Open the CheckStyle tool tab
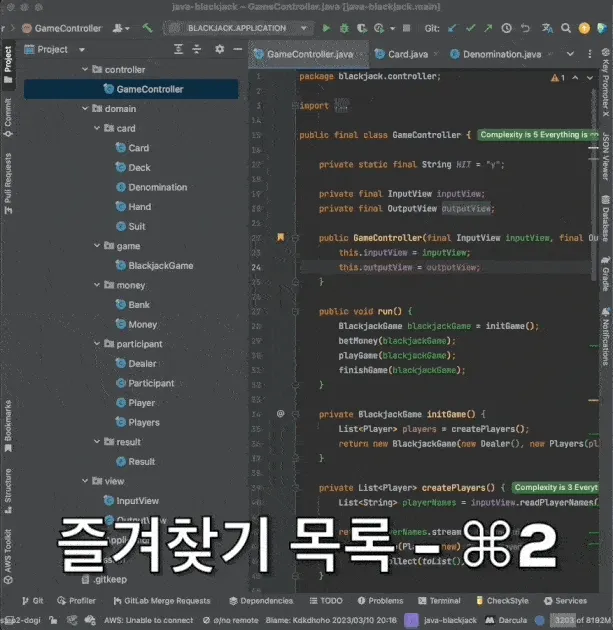Viewport: 613px width, 630px height. (502, 601)
